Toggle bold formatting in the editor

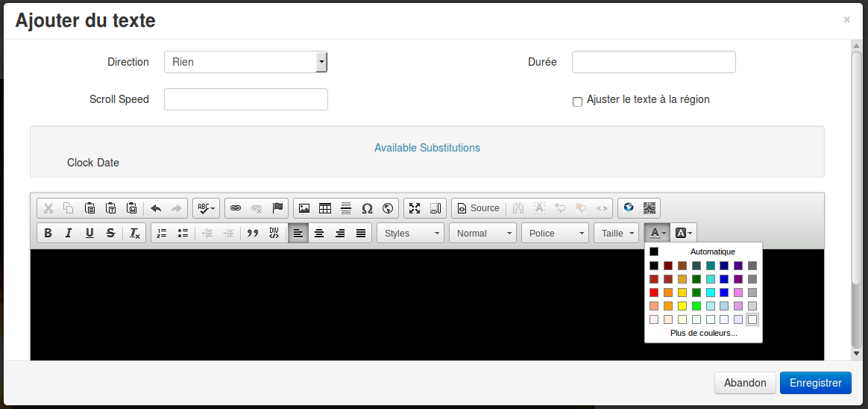[48, 233]
